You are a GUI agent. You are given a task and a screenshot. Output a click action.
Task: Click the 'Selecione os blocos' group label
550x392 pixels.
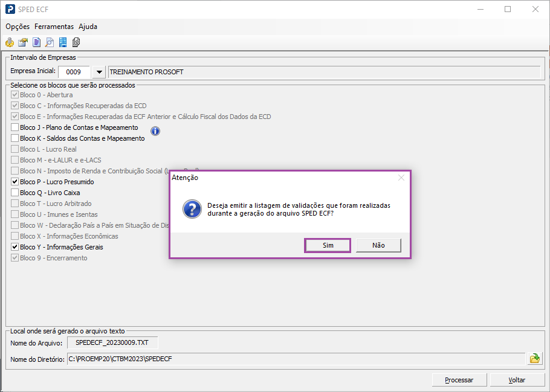[x=73, y=85]
